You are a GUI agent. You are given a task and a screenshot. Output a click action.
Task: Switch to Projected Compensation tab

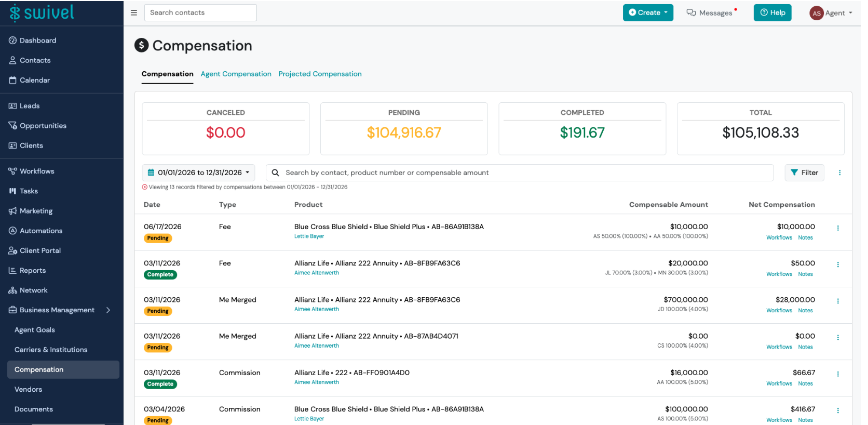320,74
